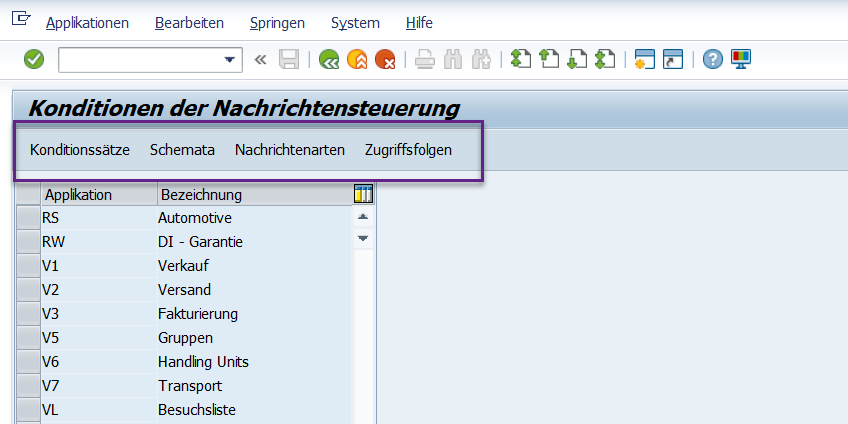Click the SAP menu icon beside Applikationen

[21, 19]
